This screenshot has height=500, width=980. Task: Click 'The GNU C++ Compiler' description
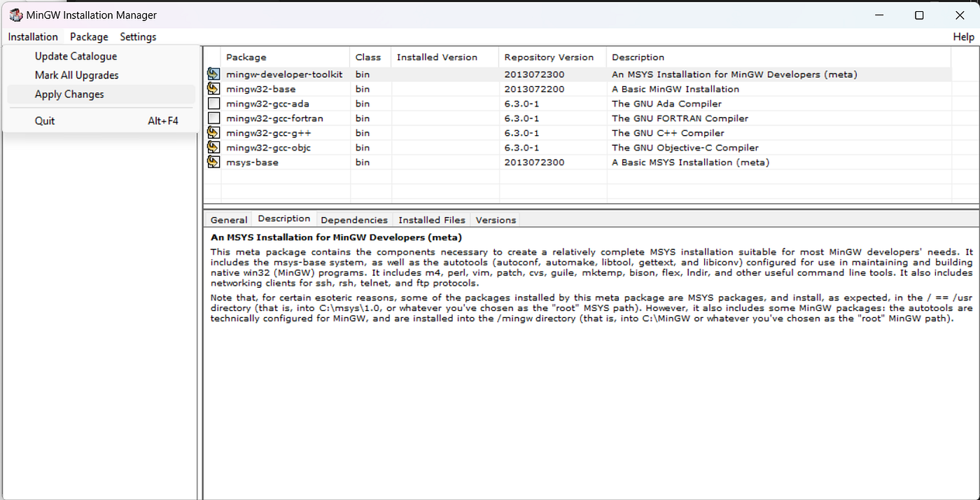click(668, 133)
